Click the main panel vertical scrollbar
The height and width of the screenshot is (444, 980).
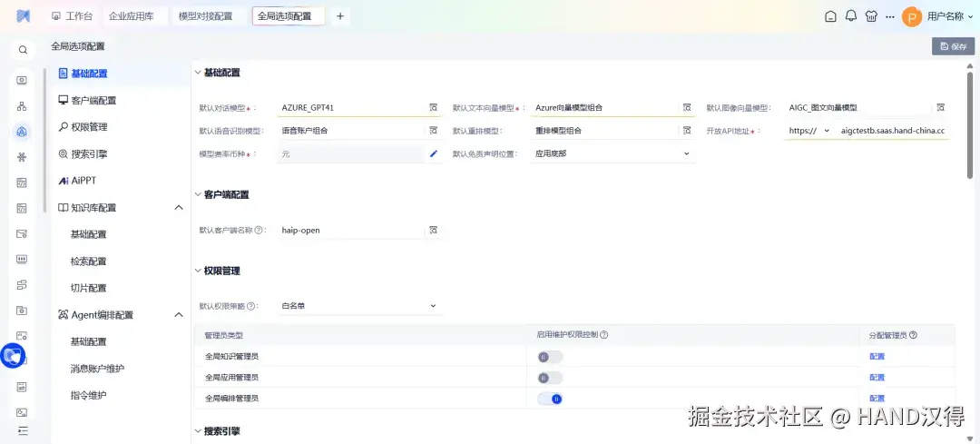click(969, 125)
